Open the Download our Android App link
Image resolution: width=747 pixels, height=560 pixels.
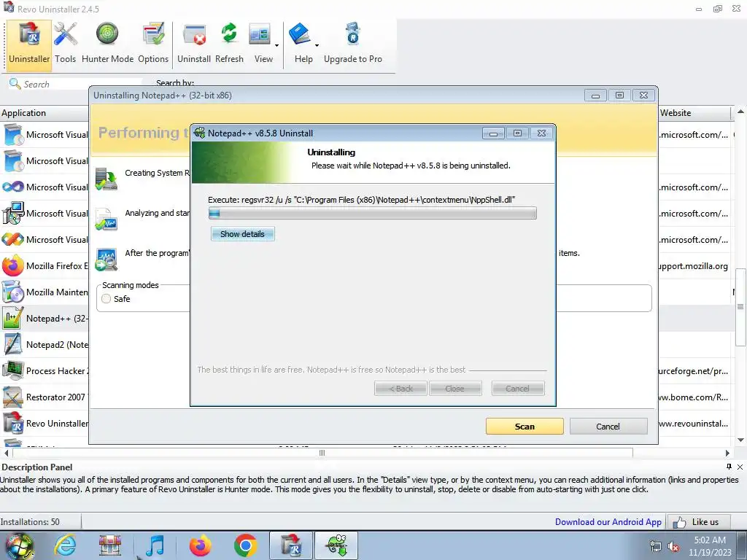point(608,522)
